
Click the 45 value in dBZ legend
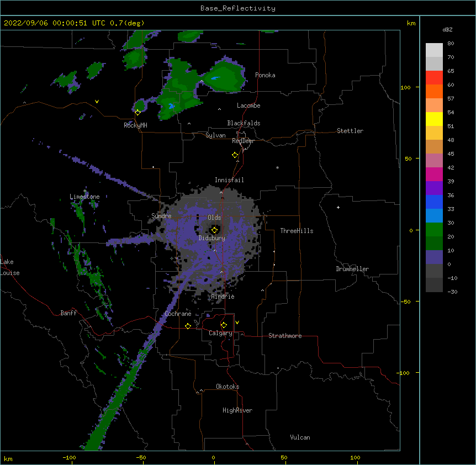point(451,154)
